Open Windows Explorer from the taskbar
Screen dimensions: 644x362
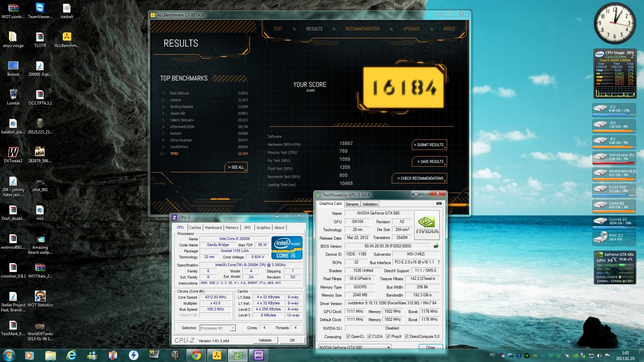click(50, 355)
